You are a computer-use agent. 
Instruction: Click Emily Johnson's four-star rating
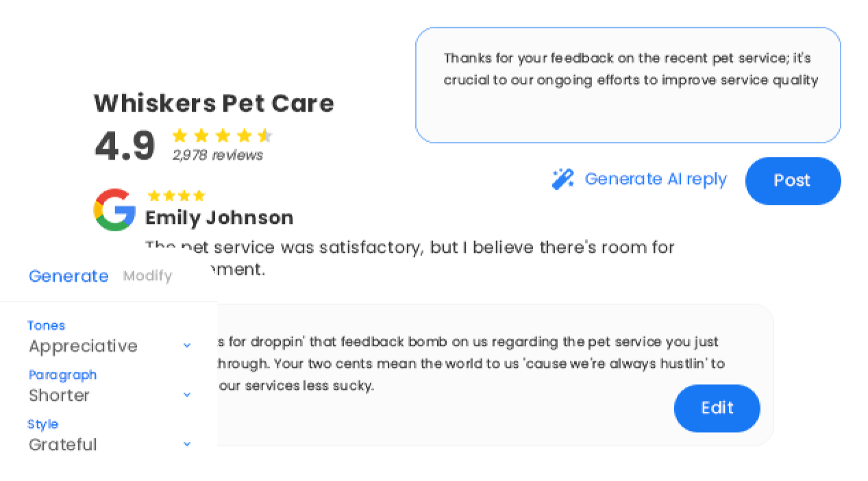tap(176, 196)
